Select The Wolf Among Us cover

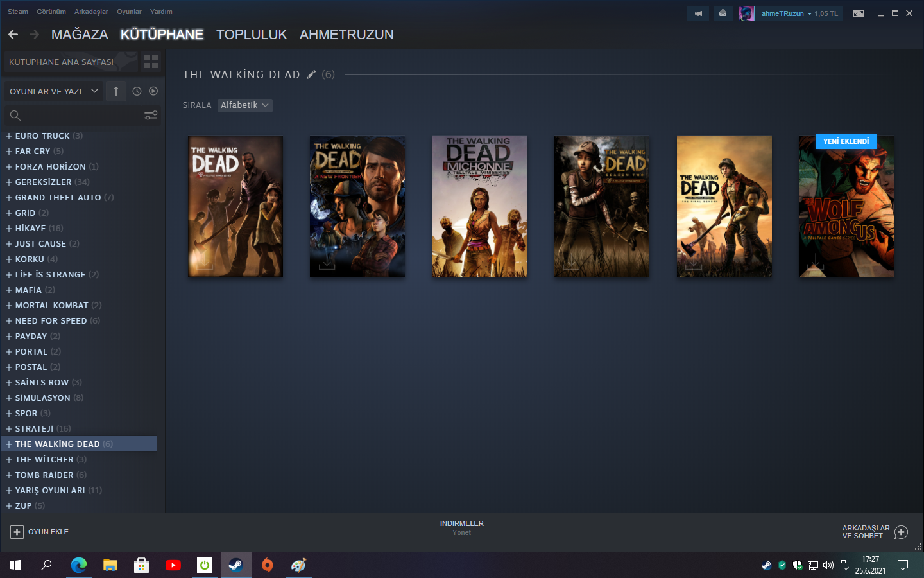846,206
